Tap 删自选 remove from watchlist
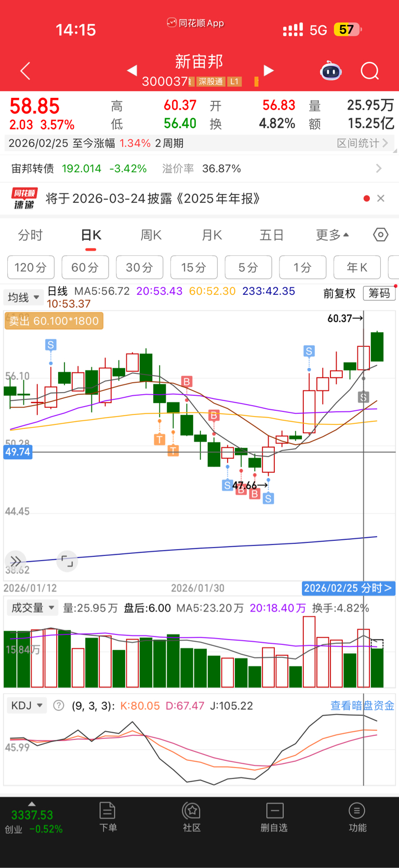The width and height of the screenshot is (399, 868). pos(274,817)
